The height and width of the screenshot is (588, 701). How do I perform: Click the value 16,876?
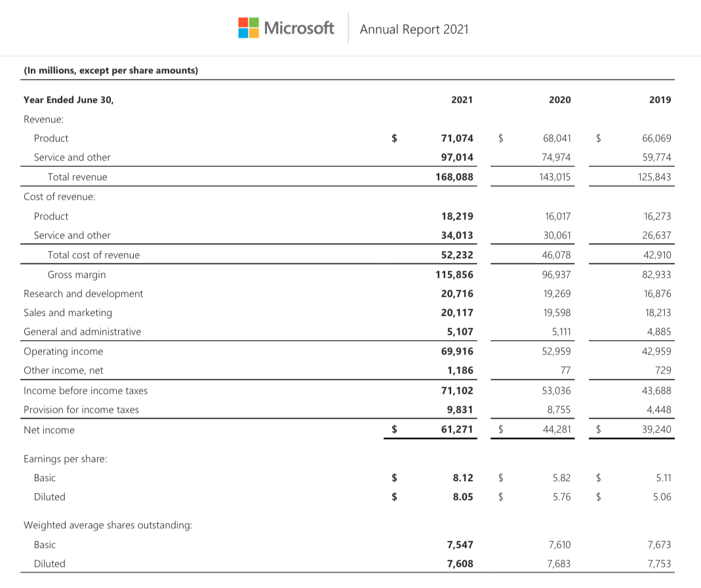[x=657, y=294]
